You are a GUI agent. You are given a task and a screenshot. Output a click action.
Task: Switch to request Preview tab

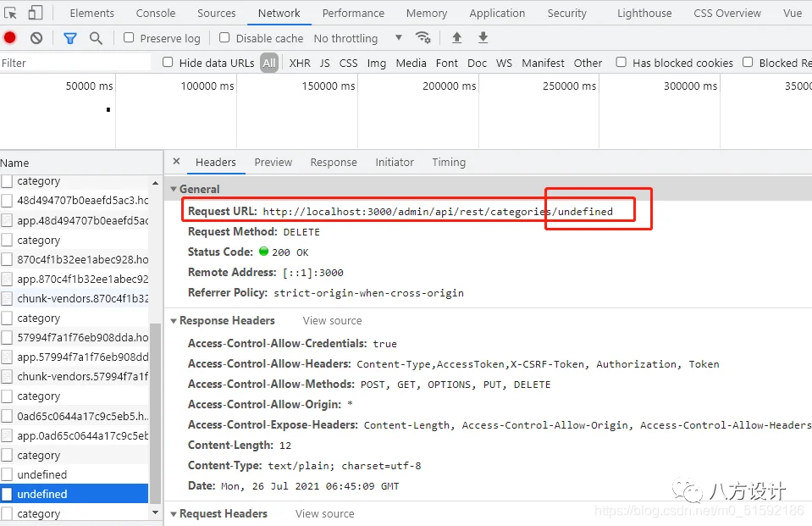[x=273, y=163]
